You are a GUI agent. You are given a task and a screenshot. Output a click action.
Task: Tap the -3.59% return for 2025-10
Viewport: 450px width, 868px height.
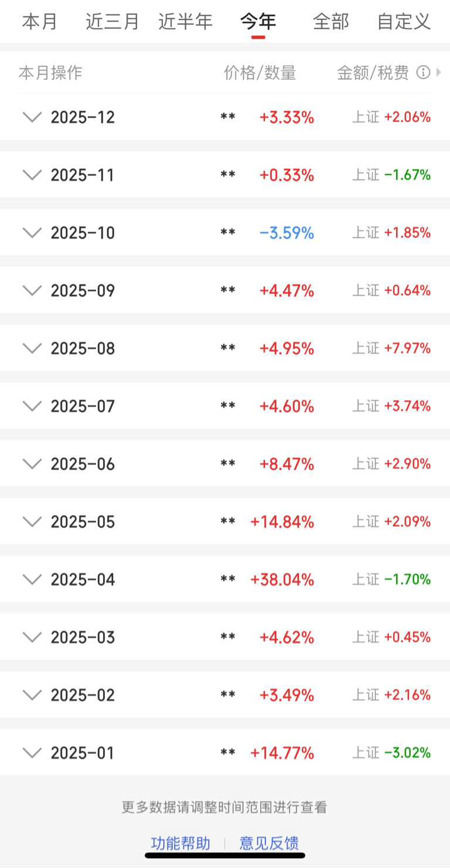point(287,233)
